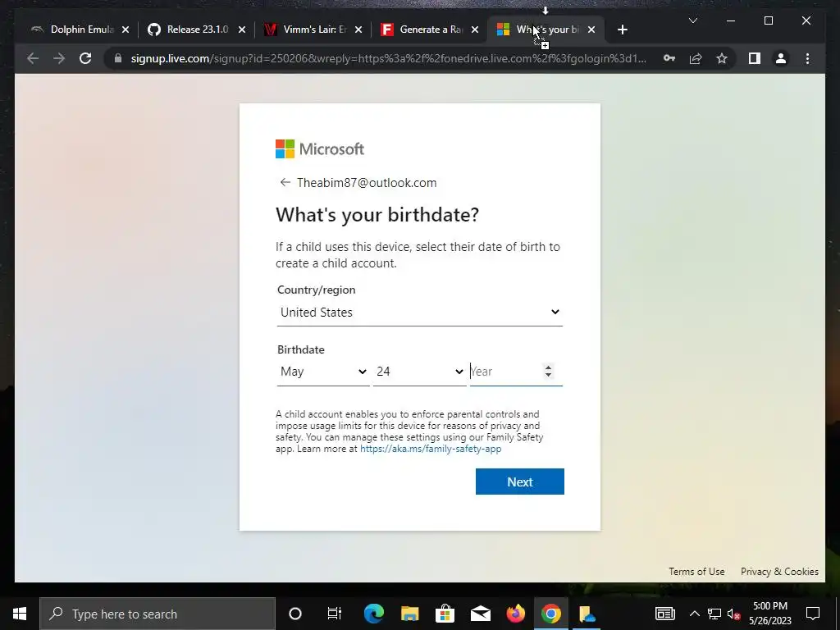This screenshot has width=840, height=630.
Task: Open the birth month dropdown showing May
Action: [323, 372]
